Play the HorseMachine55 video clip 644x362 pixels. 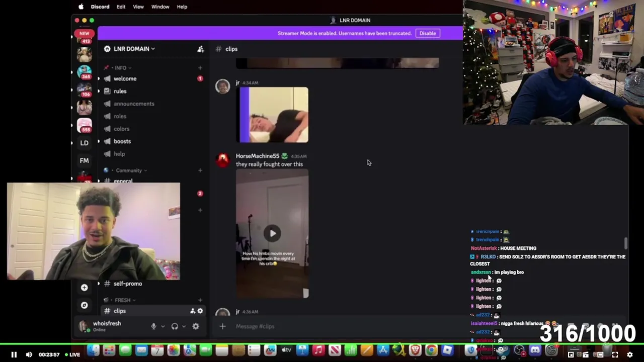(272, 233)
